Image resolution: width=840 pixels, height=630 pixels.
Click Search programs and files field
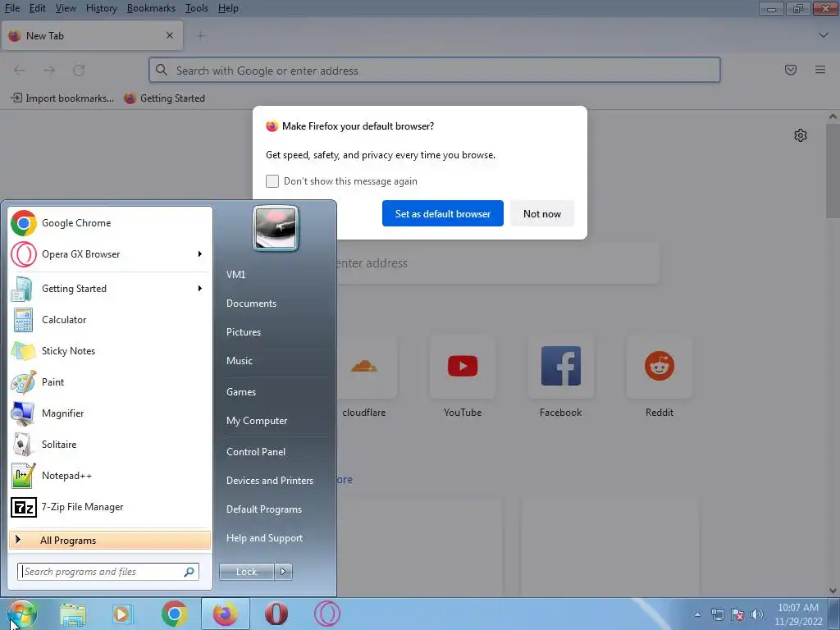tap(107, 572)
